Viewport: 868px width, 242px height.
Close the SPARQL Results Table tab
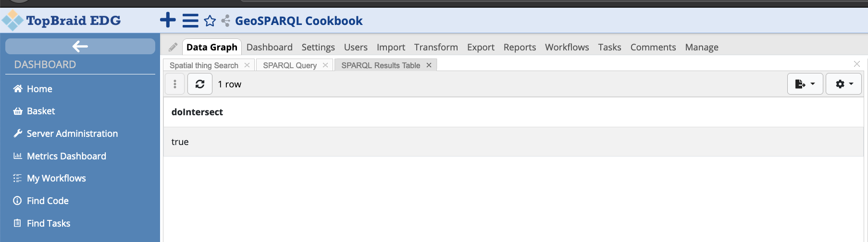point(429,65)
